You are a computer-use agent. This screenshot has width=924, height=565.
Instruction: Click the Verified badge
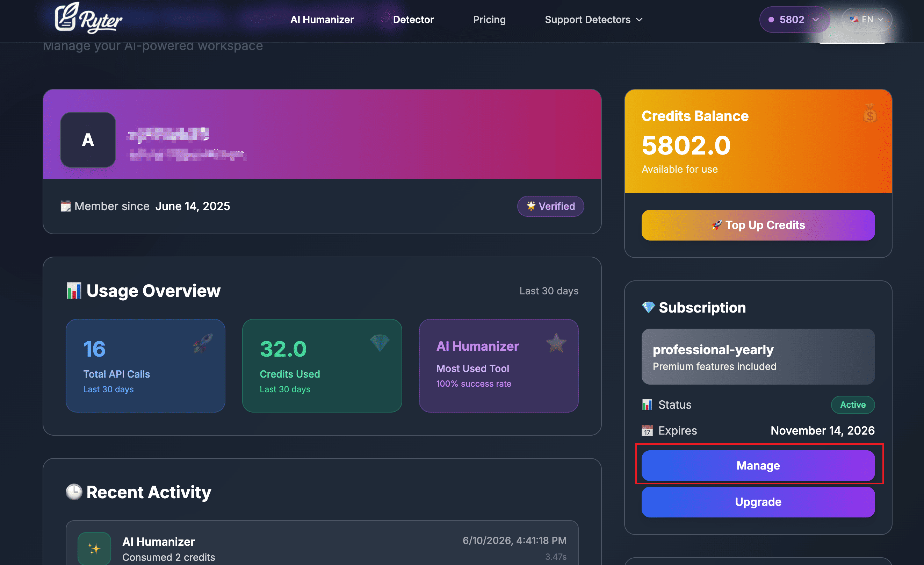pyautogui.click(x=550, y=206)
